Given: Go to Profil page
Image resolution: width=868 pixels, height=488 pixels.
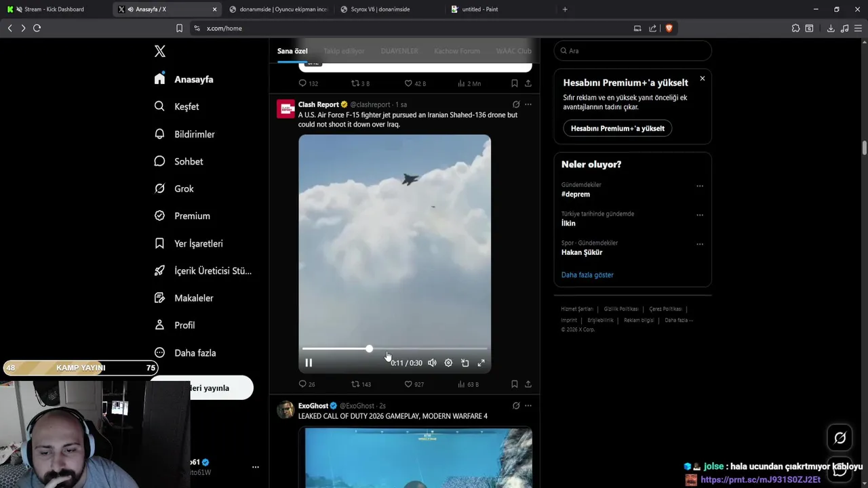Looking at the screenshot, I should pos(175,325).
